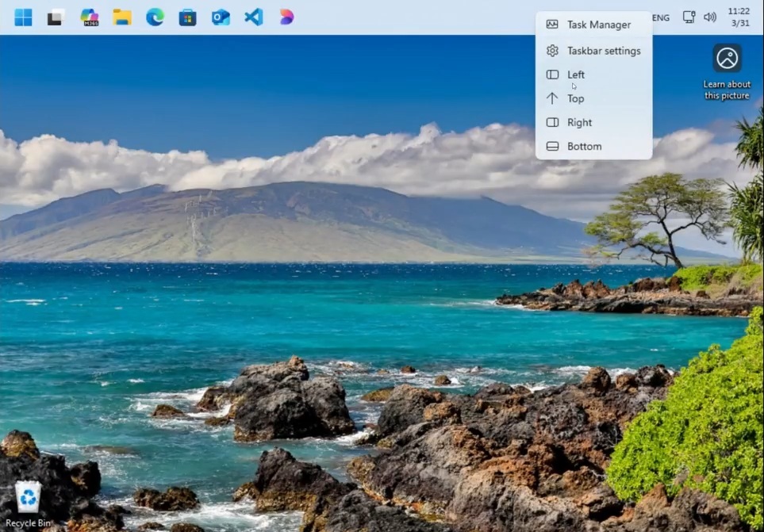Launch Microsoft Edge from the taskbar

155,17
